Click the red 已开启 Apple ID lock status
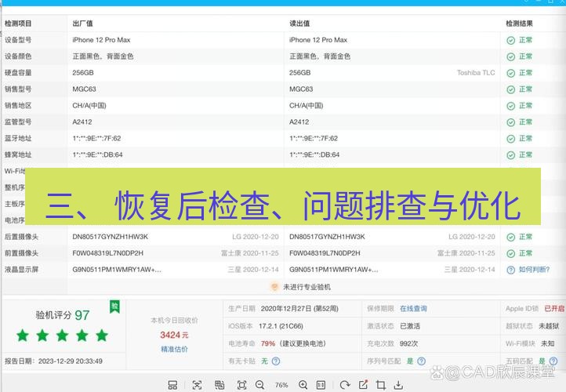This screenshot has height=392, width=566. pyautogui.click(x=554, y=309)
